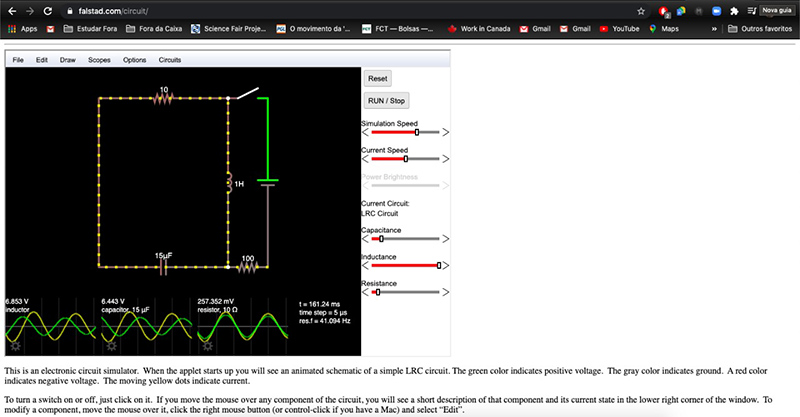Increase Resistance with right arrow
This screenshot has width=800, height=417.
click(x=445, y=292)
